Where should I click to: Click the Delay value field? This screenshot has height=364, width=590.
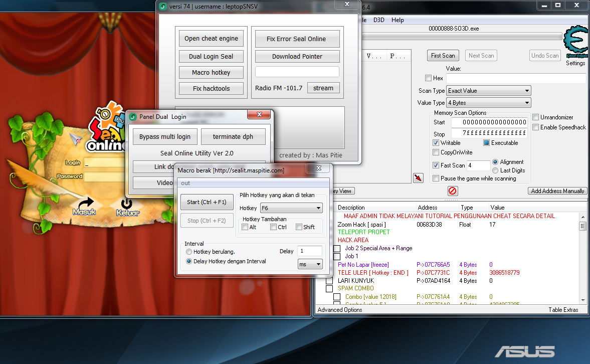(x=310, y=251)
